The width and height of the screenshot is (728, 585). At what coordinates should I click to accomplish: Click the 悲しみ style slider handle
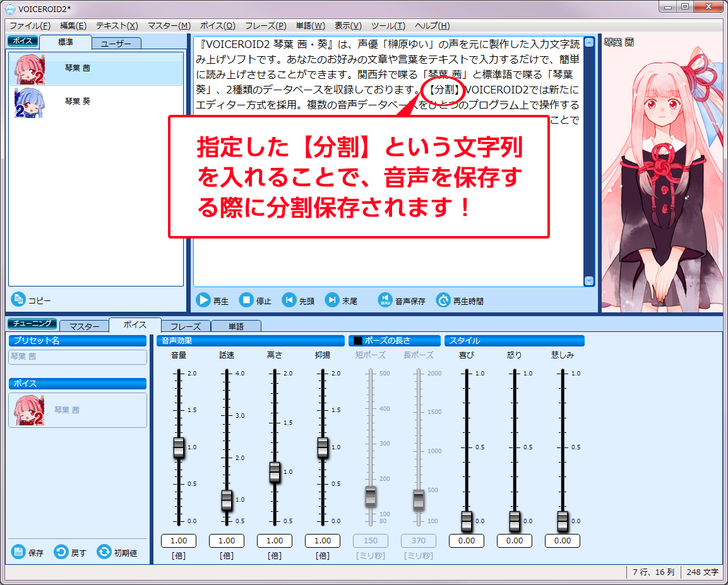pos(563,521)
